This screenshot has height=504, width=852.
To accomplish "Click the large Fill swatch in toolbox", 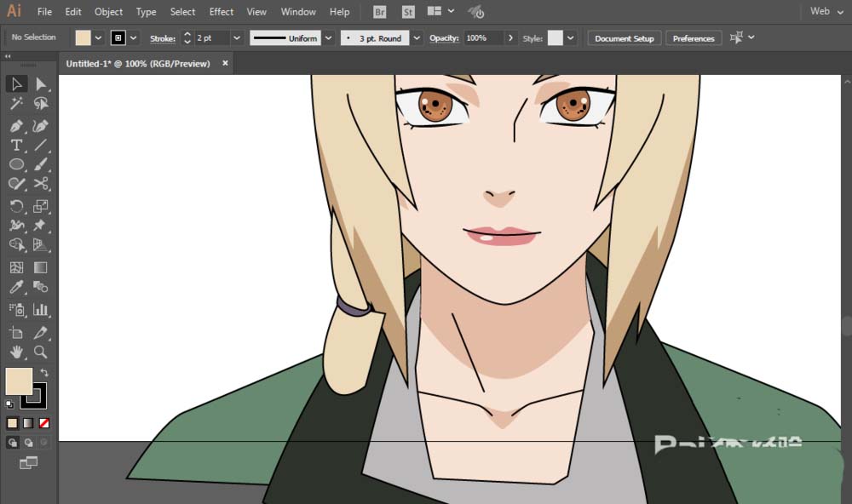I will [19, 381].
